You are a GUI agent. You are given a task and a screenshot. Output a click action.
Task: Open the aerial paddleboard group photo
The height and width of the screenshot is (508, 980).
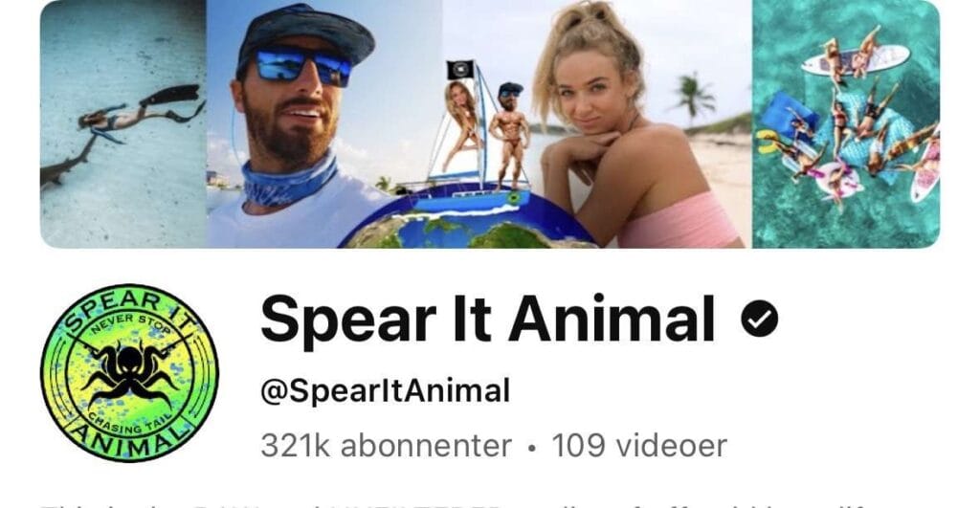pos(846,123)
